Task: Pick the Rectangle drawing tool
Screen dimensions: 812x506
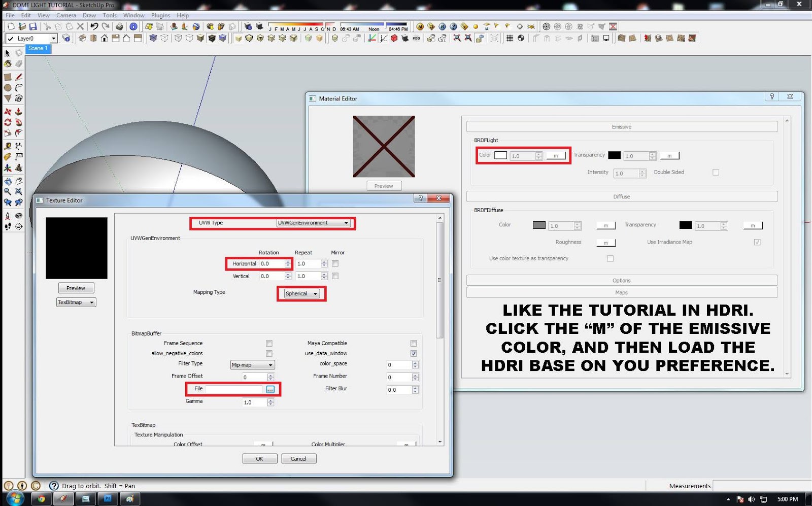Action: (8, 77)
